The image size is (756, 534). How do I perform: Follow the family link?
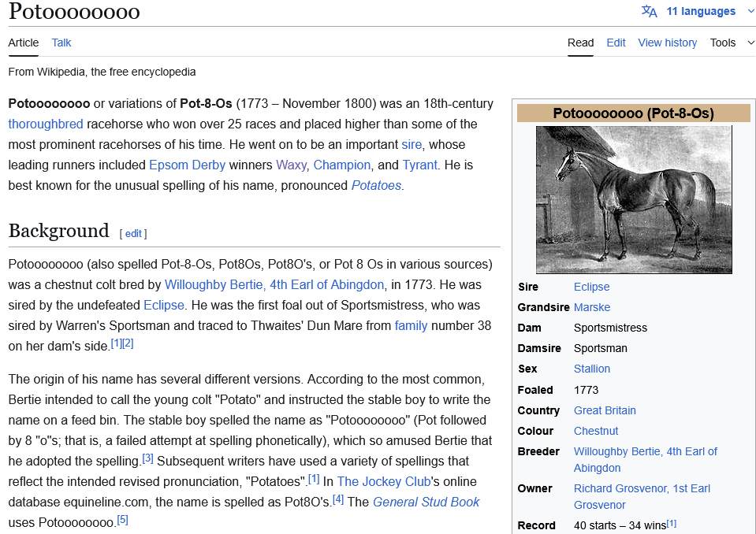pyautogui.click(x=411, y=326)
